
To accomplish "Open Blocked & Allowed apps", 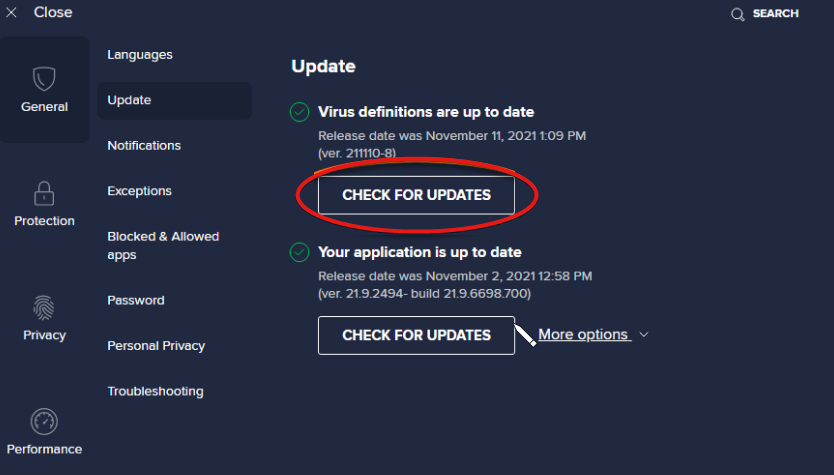I will (x=163, y=246).
